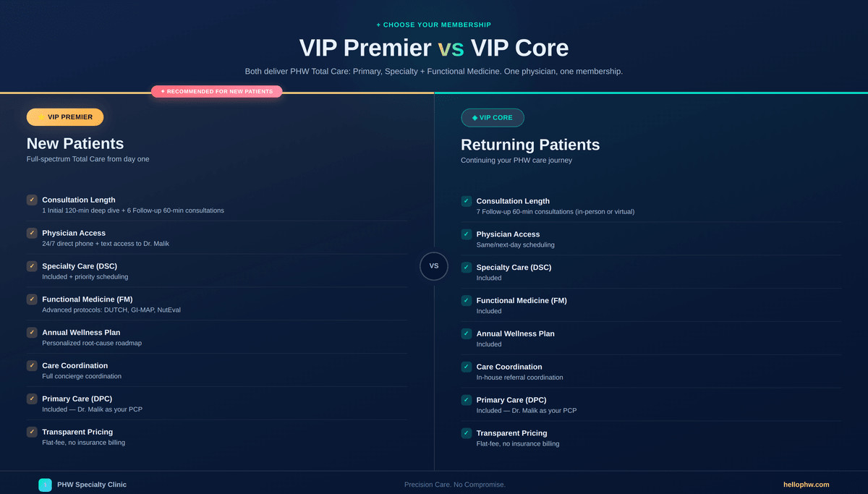Click Premier Specialty Care (DSC) check icon
This screenshot has width=868, height=494.
point(32,266)
